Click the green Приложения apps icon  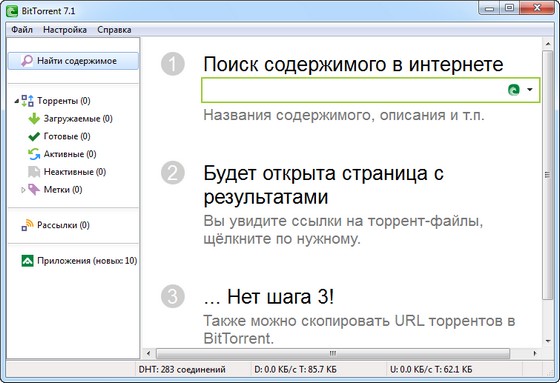[x=28, y=261]
